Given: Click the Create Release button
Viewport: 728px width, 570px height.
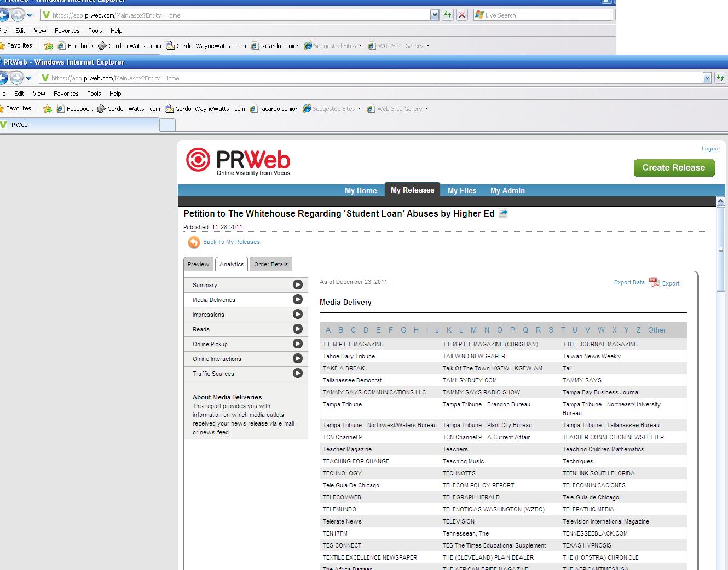Looking at the screenshot, I should 674,168.
